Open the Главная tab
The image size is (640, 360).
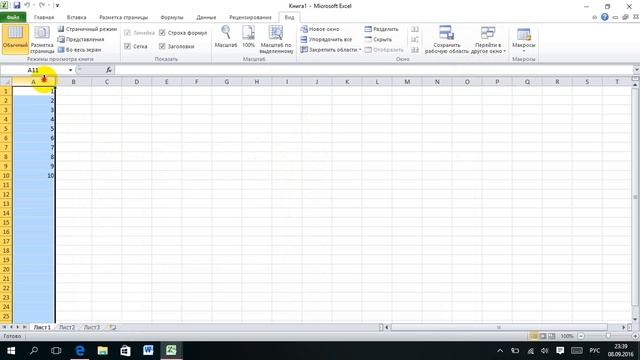click(44, 17)
